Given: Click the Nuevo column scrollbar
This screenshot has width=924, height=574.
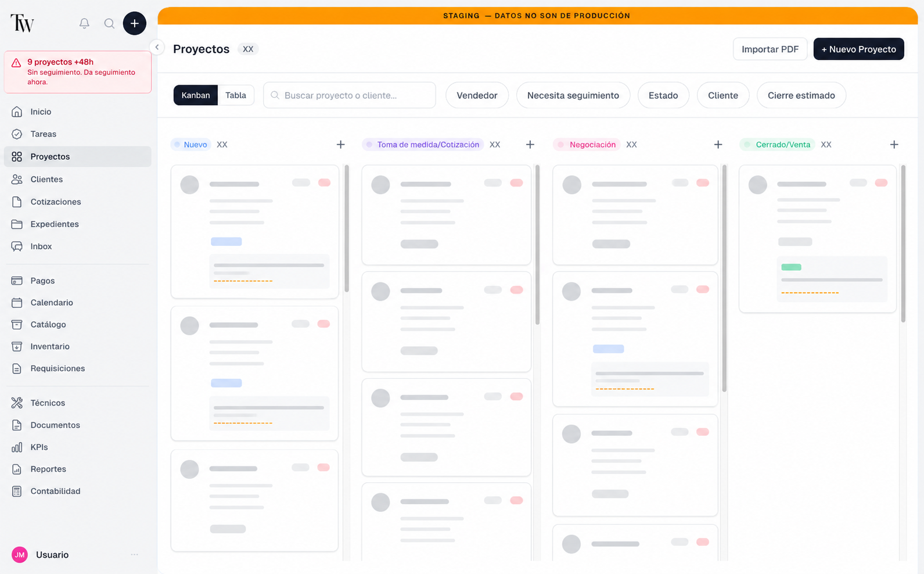Looking at the screenshot, I should pos(347,228).
